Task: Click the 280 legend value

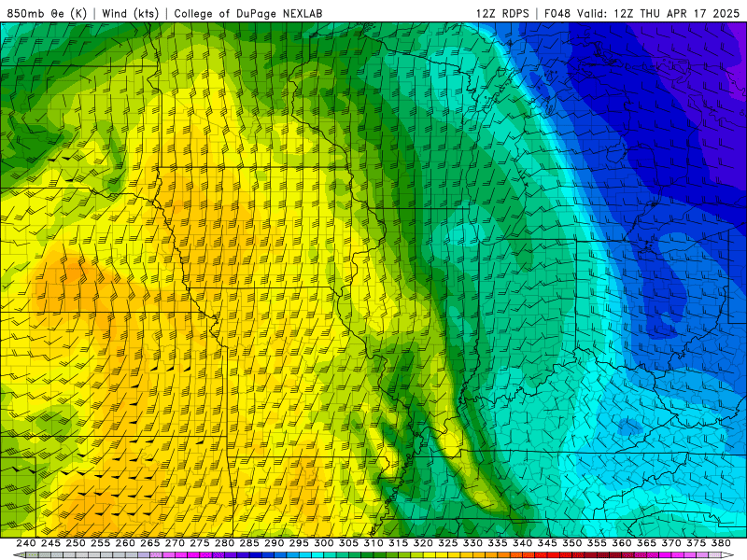Action: point(225,543)
